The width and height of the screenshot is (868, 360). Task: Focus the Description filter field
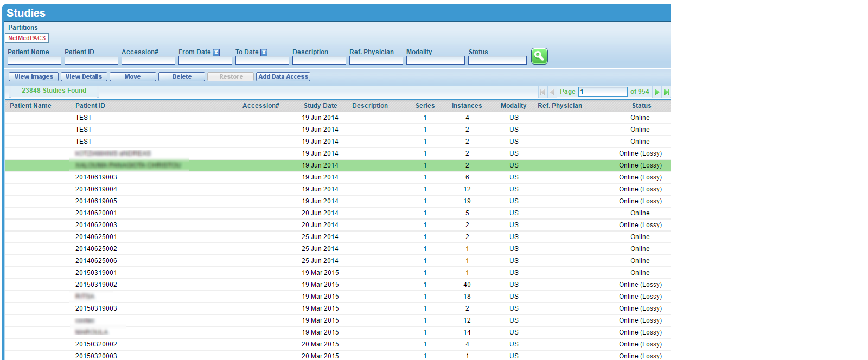click(x=319, y=60)
